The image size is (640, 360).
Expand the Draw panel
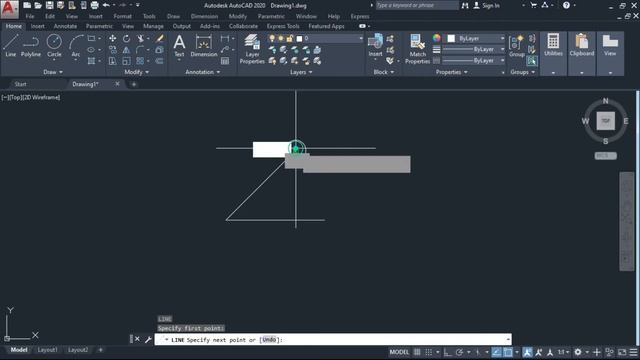pos(53,72)
